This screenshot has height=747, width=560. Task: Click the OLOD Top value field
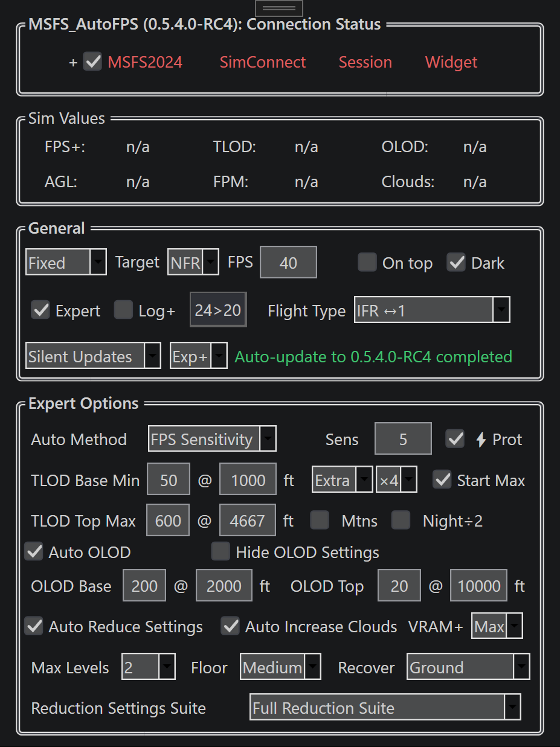point(399,586)
